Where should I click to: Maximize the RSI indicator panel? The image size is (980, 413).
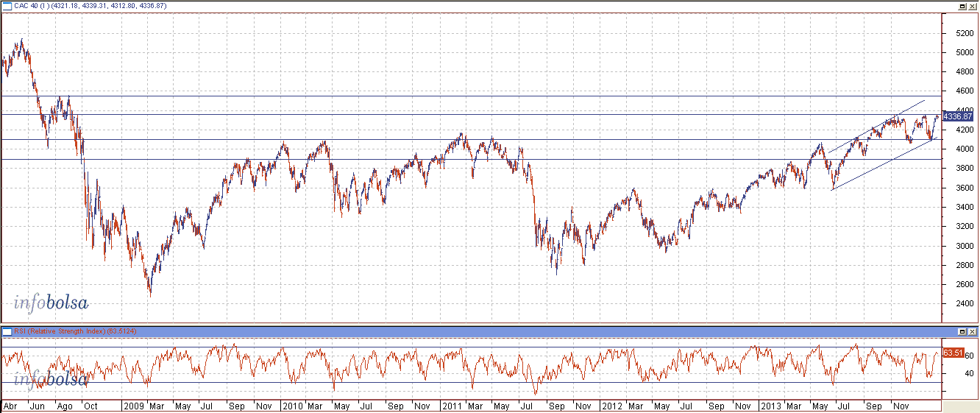[x=962, y=332]
